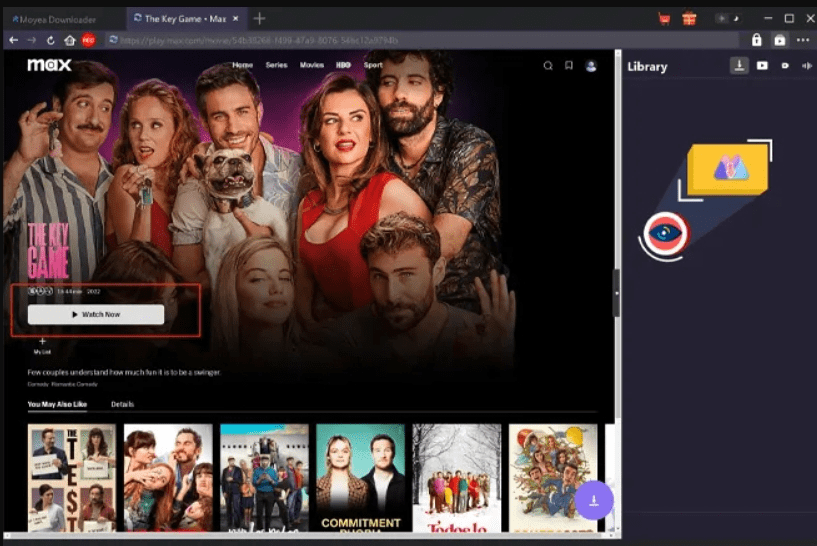Close The Key Game - Max tab
Viewport: 817px width, 546px height.
coord(236,18)
